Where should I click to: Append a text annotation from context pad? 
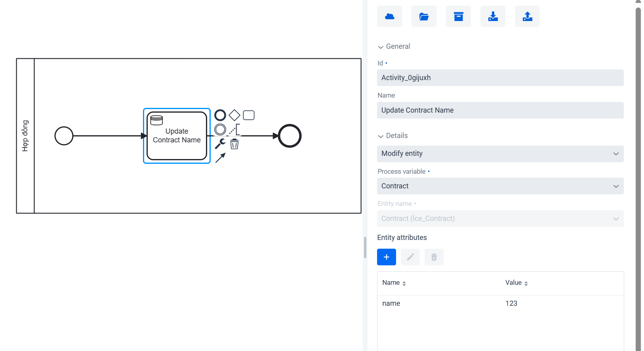tap(234, 129)
